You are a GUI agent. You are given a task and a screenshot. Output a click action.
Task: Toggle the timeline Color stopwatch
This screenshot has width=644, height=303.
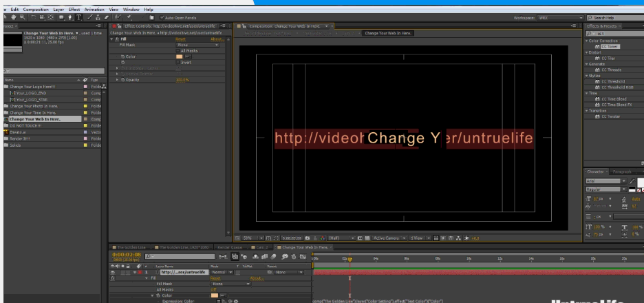pos(158,295)
